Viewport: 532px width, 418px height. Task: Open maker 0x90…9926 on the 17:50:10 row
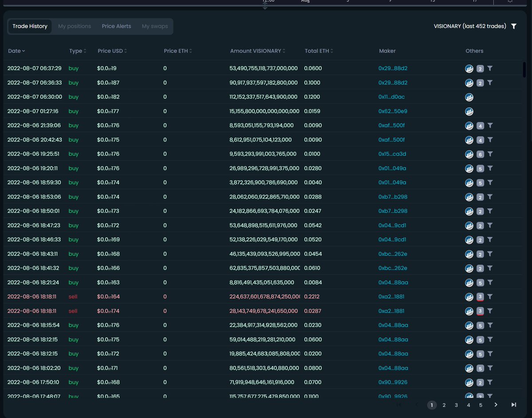click(x=393, y=382)
